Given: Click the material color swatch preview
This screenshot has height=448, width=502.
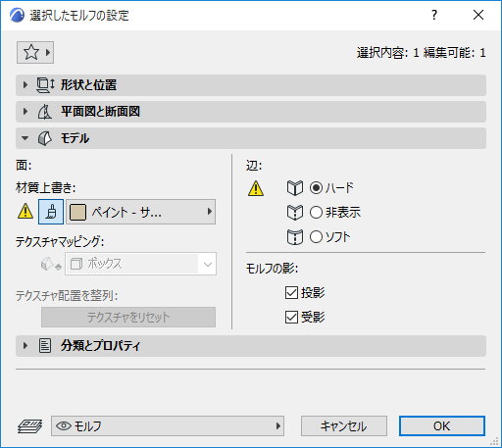Looking at the screenshot, I should point(77,212).
